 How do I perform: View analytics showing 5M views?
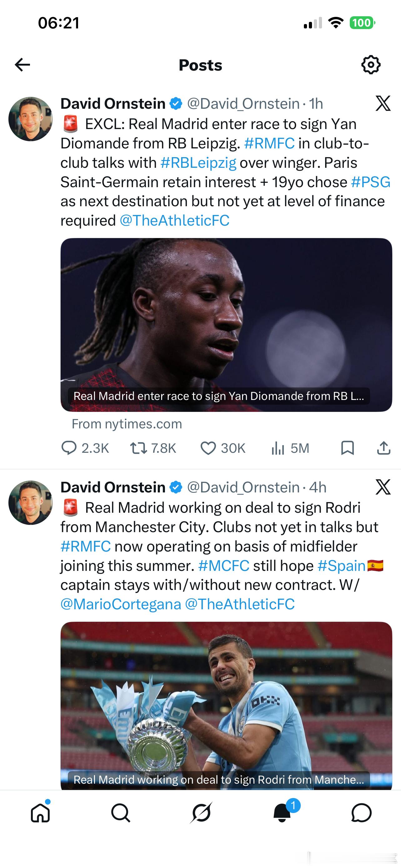pyautogui.click(x=290, y=448)
